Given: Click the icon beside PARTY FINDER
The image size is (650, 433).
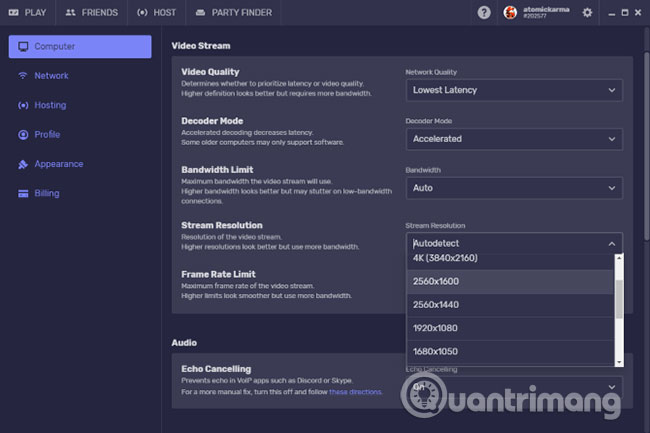Looking at the screenshot, I should point(200,12).
